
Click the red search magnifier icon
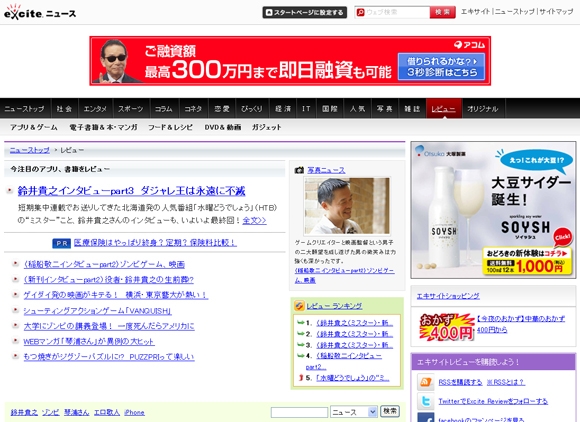[x=360, y=12]
